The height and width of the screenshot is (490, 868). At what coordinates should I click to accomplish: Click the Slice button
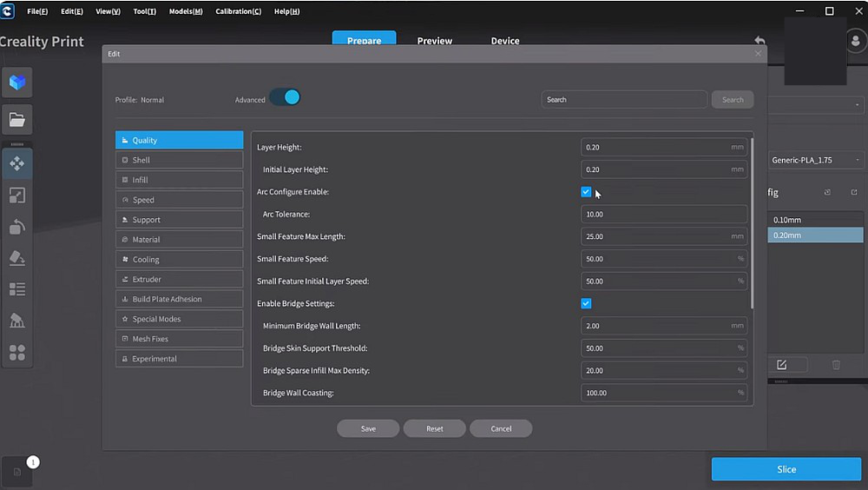pyautogui.click(x=786, y=469)
